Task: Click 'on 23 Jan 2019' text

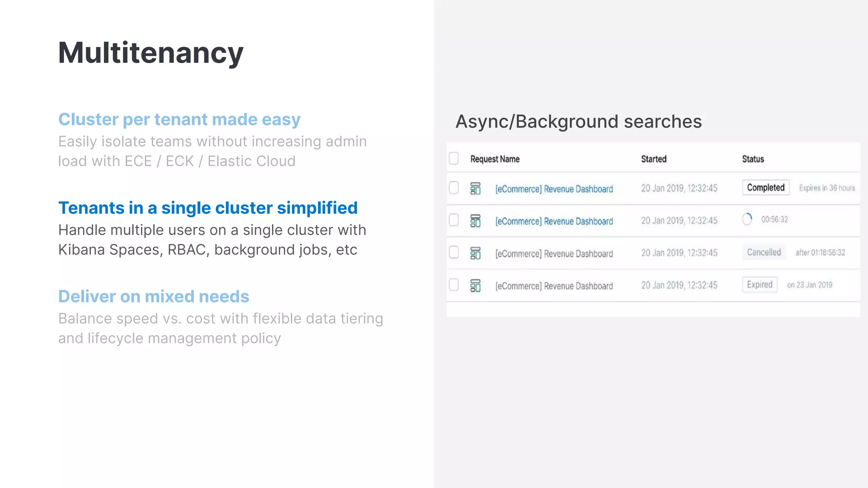Action: point(810,285)
